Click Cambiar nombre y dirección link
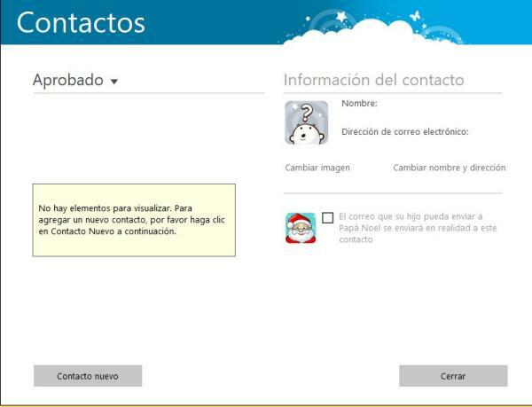 (x=449, y=168)
